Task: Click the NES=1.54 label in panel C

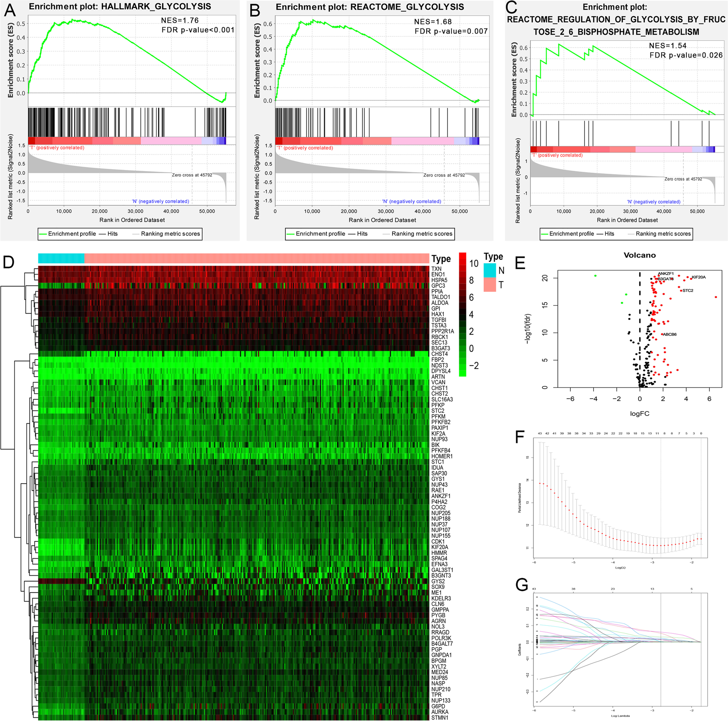Action: tap(668, 46)
